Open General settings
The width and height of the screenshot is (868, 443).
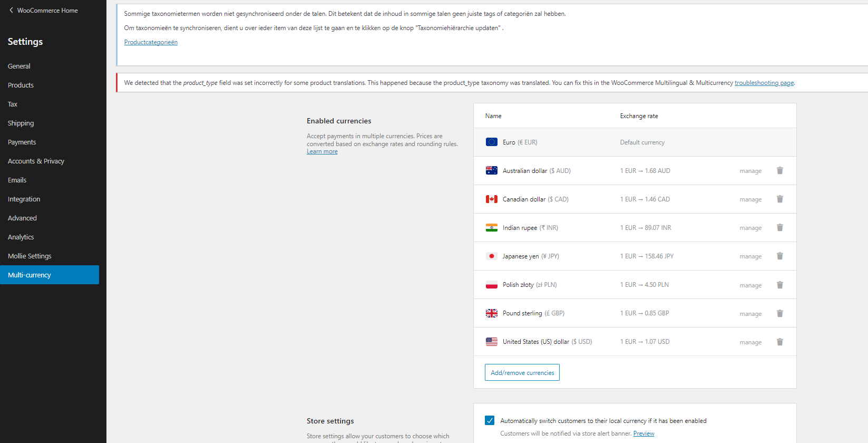point(19,66)
